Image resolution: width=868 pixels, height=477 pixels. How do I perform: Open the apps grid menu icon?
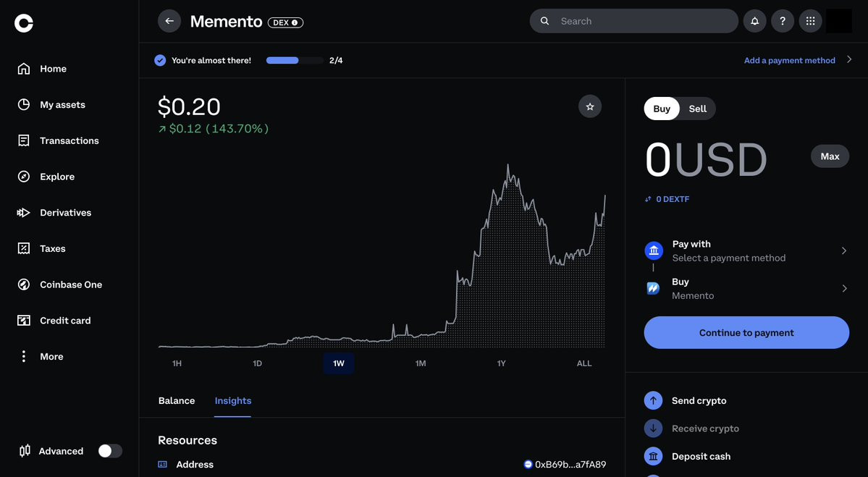coord(810,21)
